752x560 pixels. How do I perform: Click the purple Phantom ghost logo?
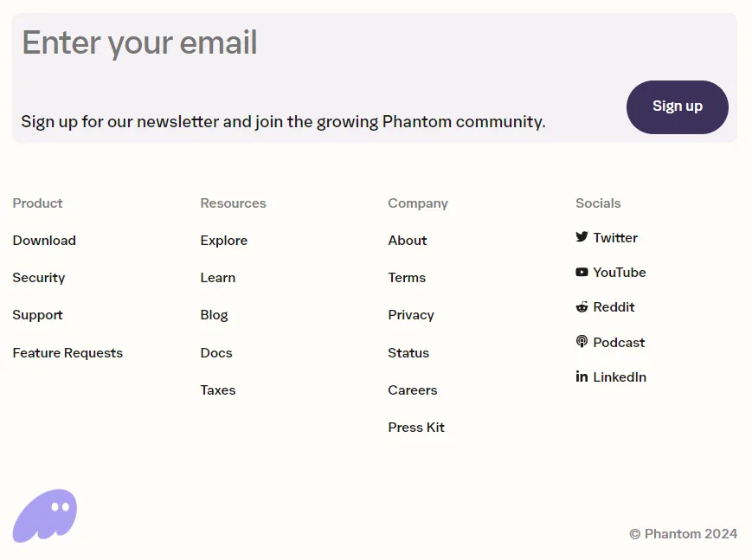45,516
